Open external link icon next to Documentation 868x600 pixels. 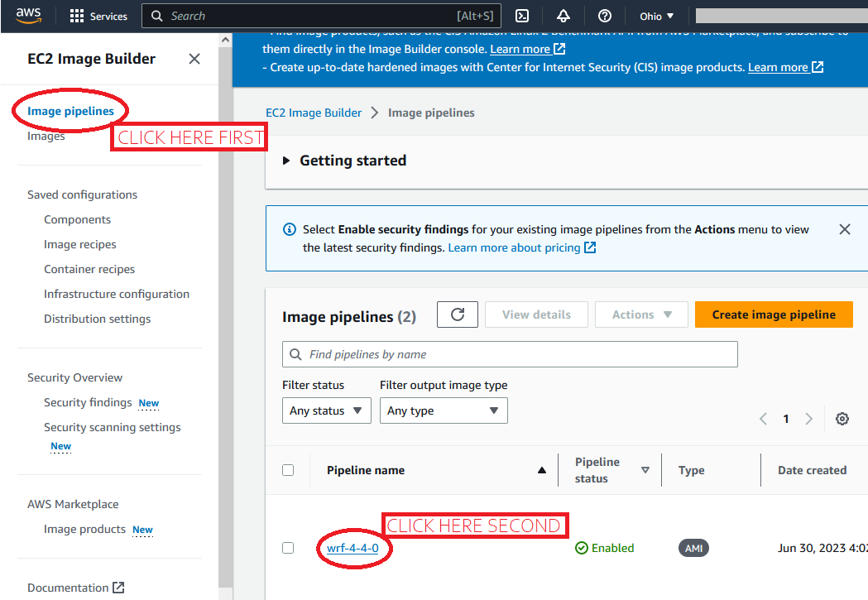(x=118, y=588)
